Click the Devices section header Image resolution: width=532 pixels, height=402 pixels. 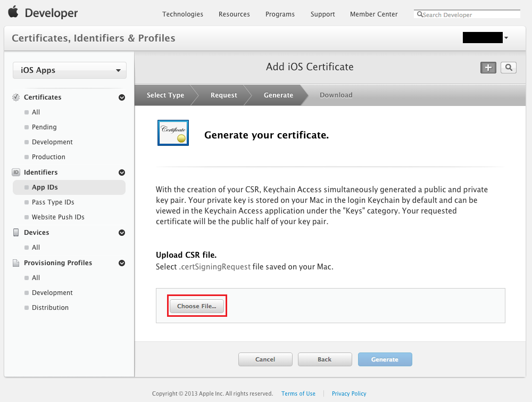pos(37,232)
